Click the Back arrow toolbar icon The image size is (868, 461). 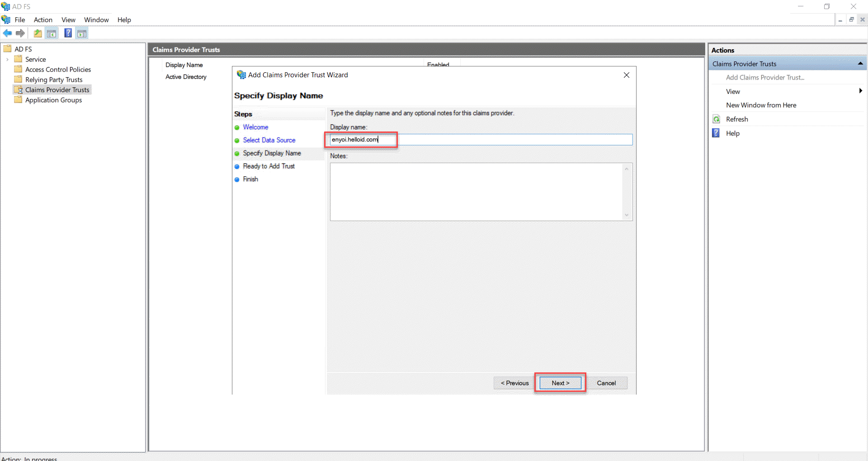coord(7,33)
